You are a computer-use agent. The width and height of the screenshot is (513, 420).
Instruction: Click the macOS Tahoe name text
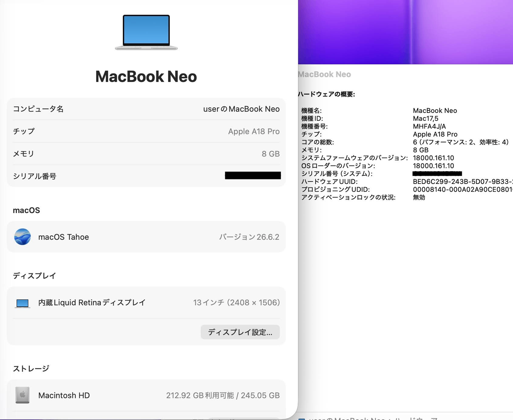tap(64, 237)
